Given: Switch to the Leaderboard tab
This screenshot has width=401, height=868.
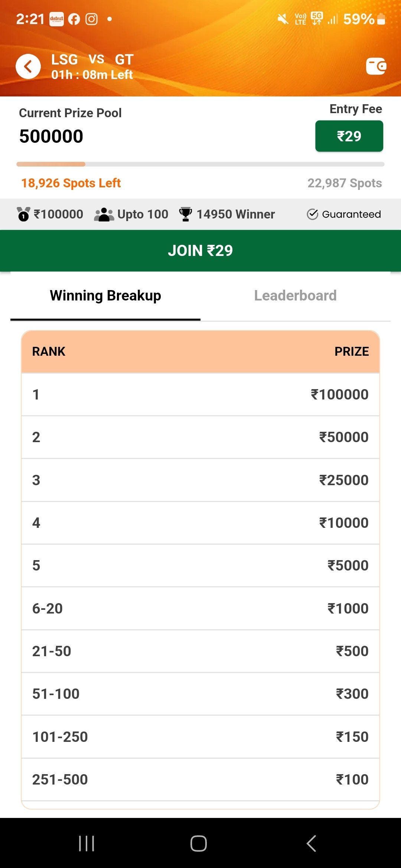Looking at the screenshot, I should click(x=295, y=296).
